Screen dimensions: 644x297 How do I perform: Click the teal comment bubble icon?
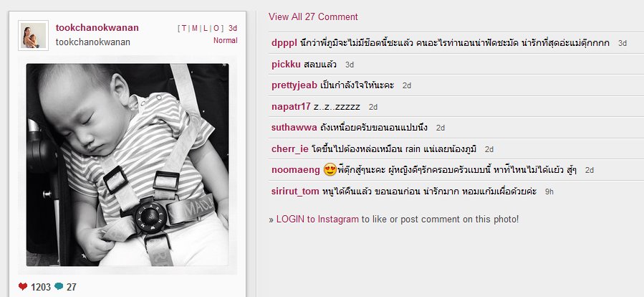click(59, 286)
